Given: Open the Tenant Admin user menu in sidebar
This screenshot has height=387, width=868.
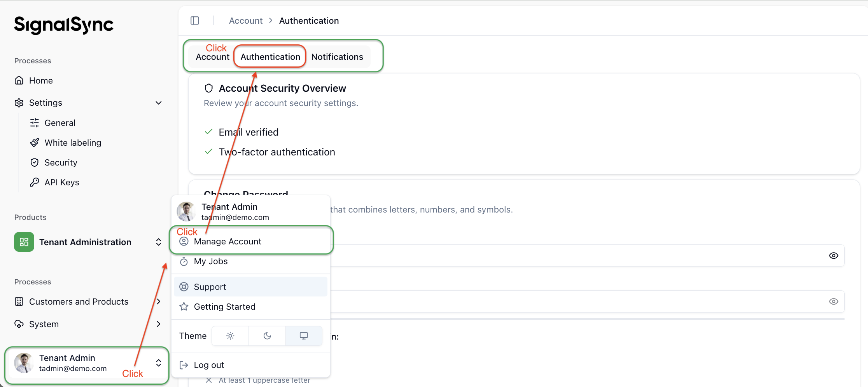Looking at the screenshot, I should pyautogui.click(x=87, y=363).
